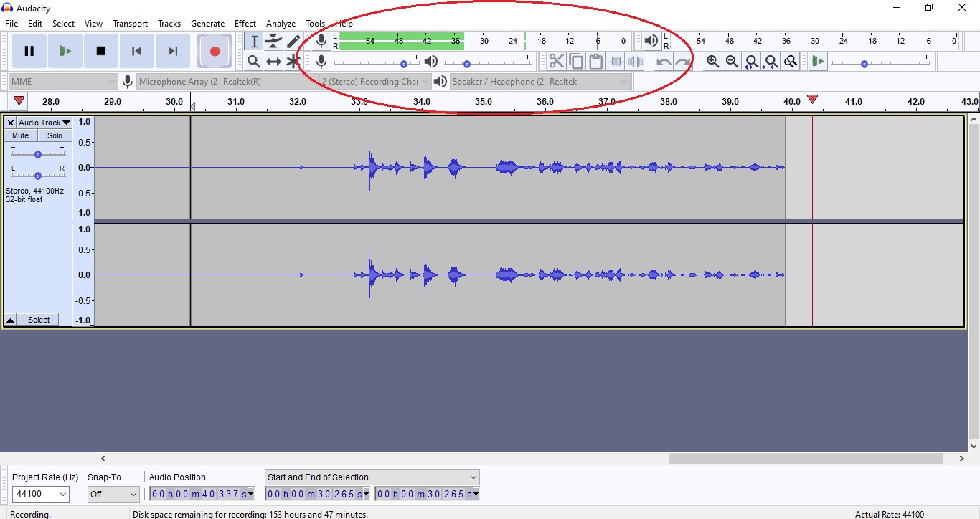The image size is (980, 519).
Task: Close the Audio Track with X button
Action: click(x=11, y=123)
